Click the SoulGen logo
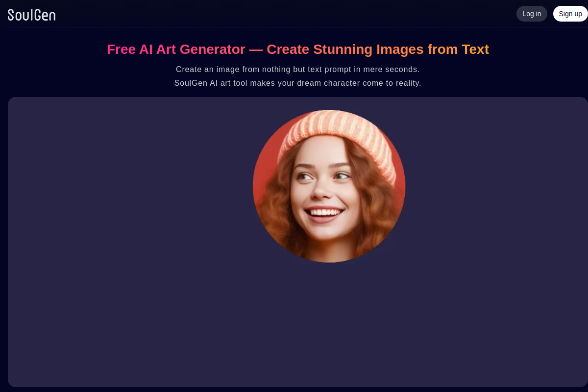588x392 pixels. tap(31, 15)
